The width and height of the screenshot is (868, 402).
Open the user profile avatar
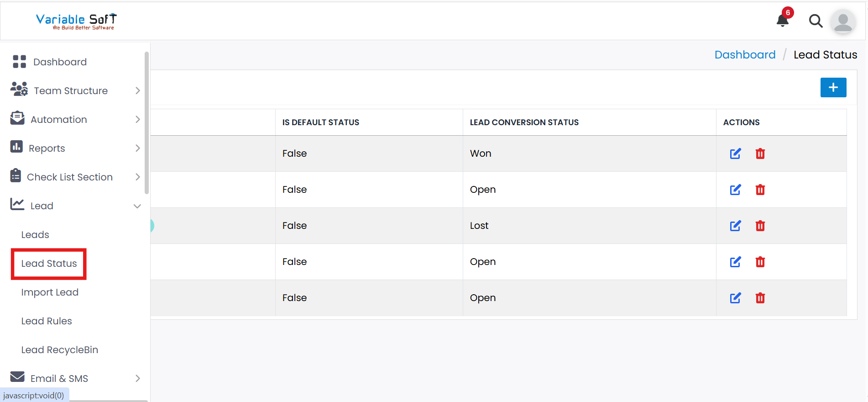(x=842, y=21)
